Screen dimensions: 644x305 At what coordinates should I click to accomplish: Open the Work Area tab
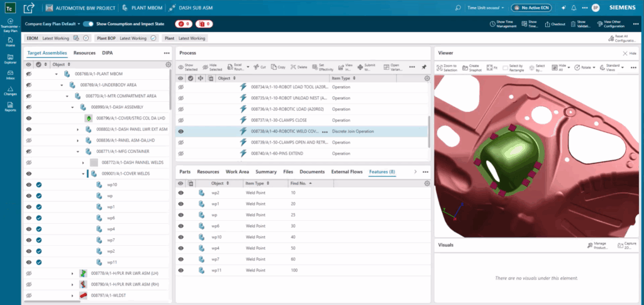[x=237, y=171]
